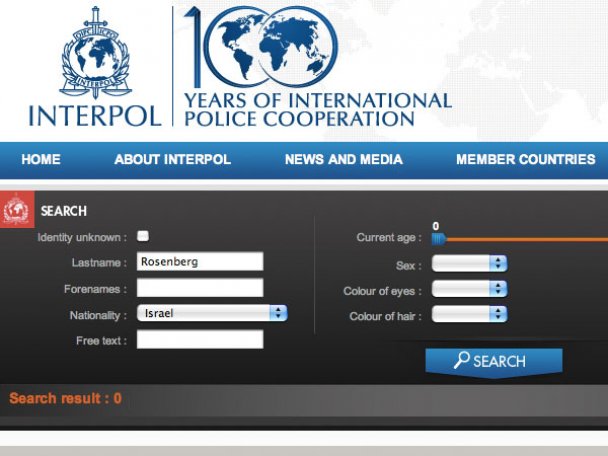Open the MEMBER COUNTRIES menu

click(525, 160)
